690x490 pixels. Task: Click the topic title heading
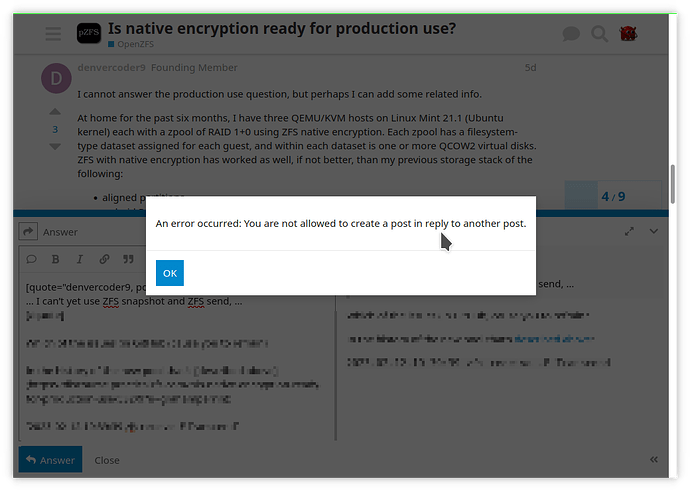pos(282,28)
